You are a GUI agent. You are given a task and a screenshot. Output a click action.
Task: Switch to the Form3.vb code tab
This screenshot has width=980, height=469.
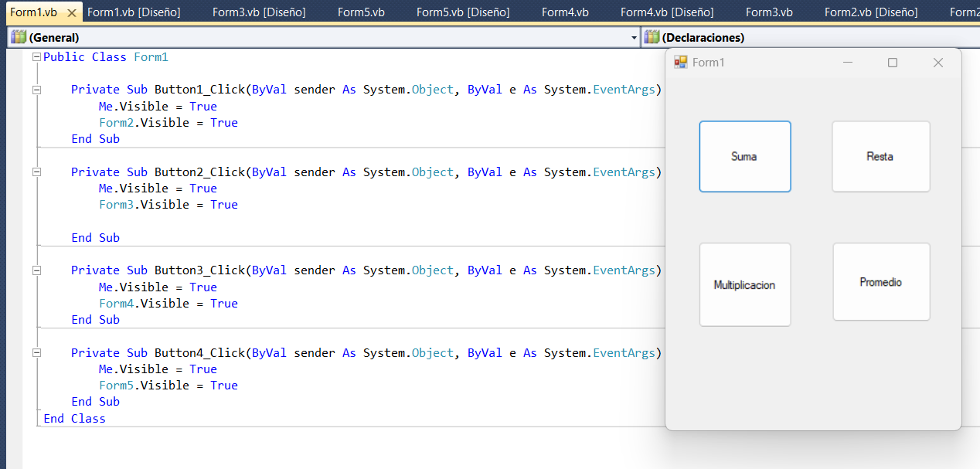pyautogui.click(x=769, y=12)
